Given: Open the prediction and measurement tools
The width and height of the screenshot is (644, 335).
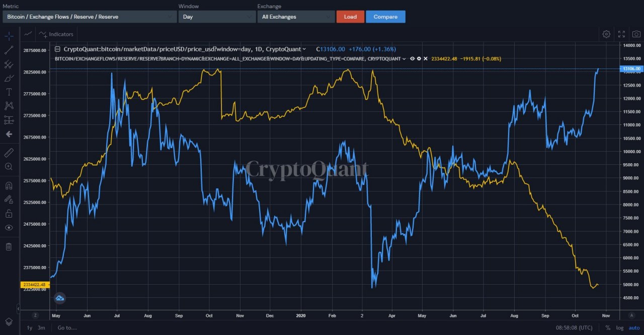Looking at the screenshot, I should [x=9, y=120].
